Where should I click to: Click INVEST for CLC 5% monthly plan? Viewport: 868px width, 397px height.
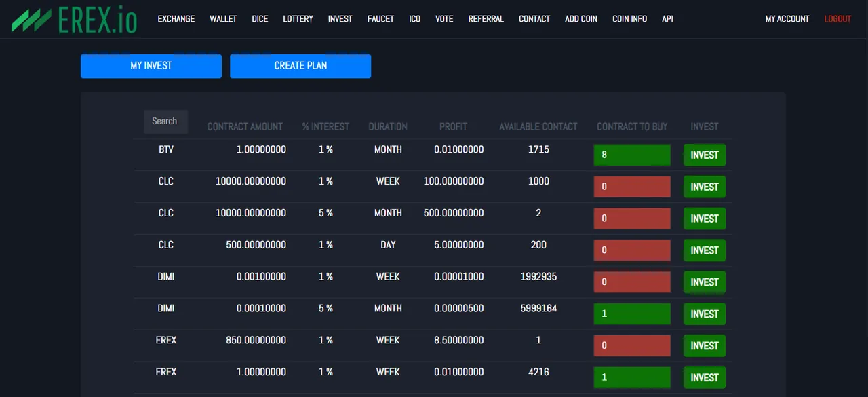[x=705, y=219]
